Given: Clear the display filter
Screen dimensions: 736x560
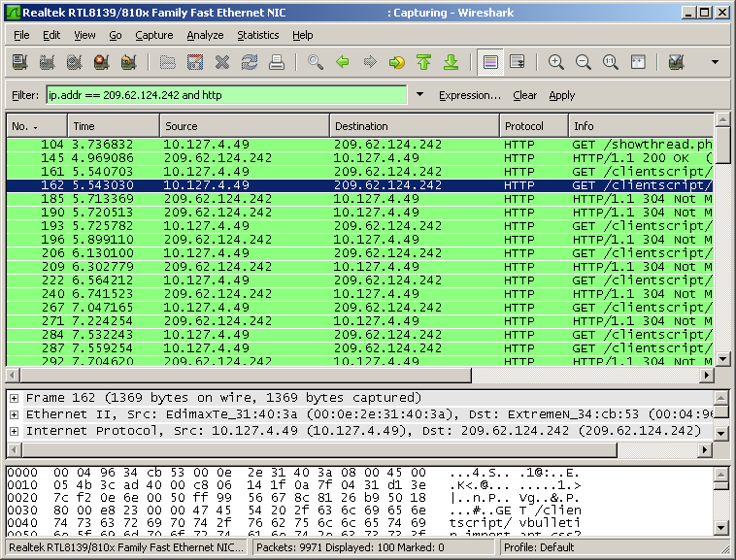Looking at the screenshot, I should click(x=524, y=95).
